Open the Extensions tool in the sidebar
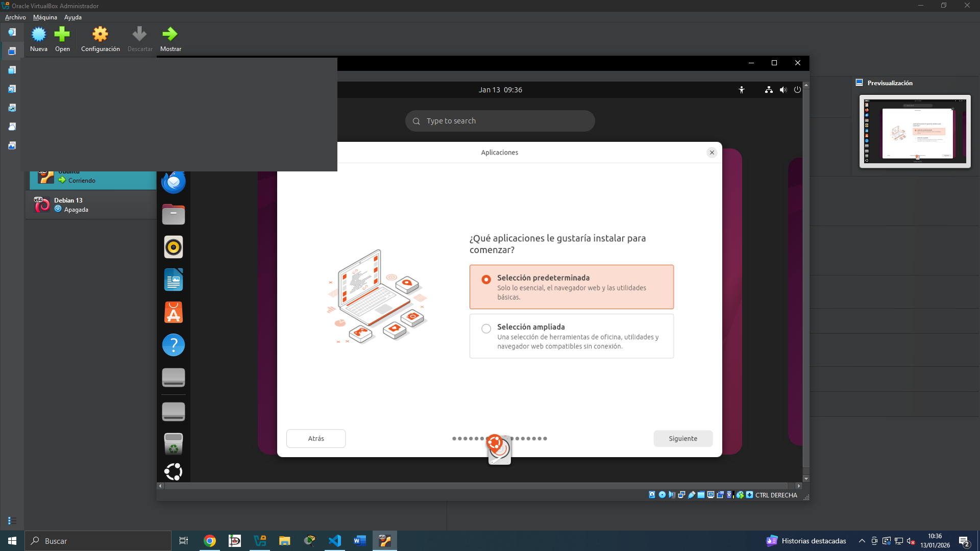 click(x=12, y=70)
